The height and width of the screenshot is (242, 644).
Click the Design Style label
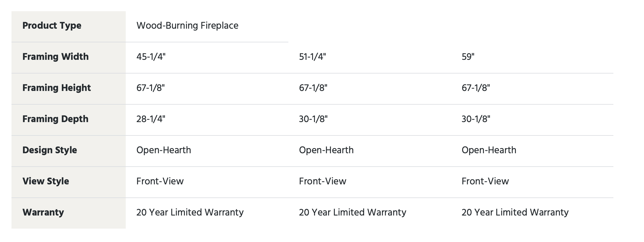tap(49, 150)
